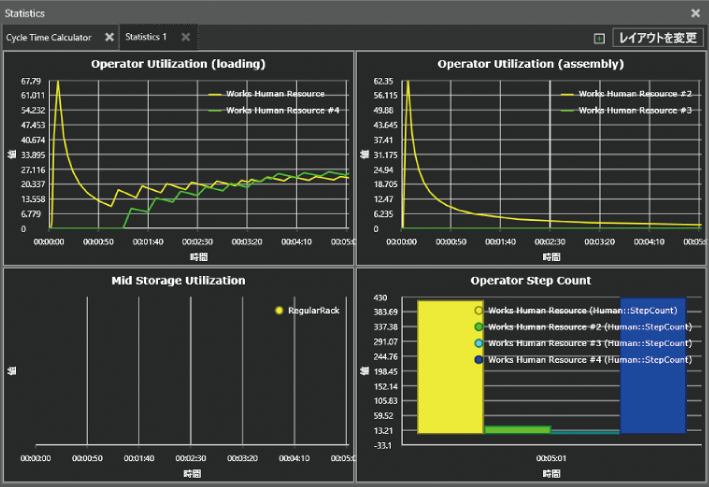Click blue marker for Human Resource #4 StepCount
Image resolution: width=709 pixels, height=487 pixels.
tap(479, 359)
